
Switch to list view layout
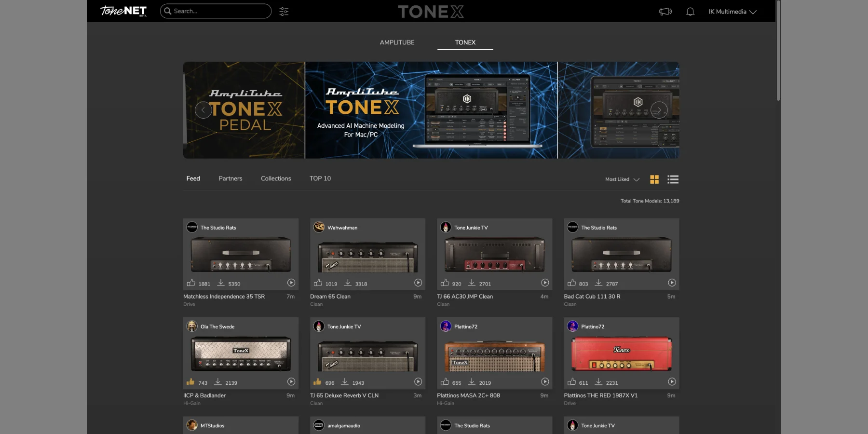point(673,179)
